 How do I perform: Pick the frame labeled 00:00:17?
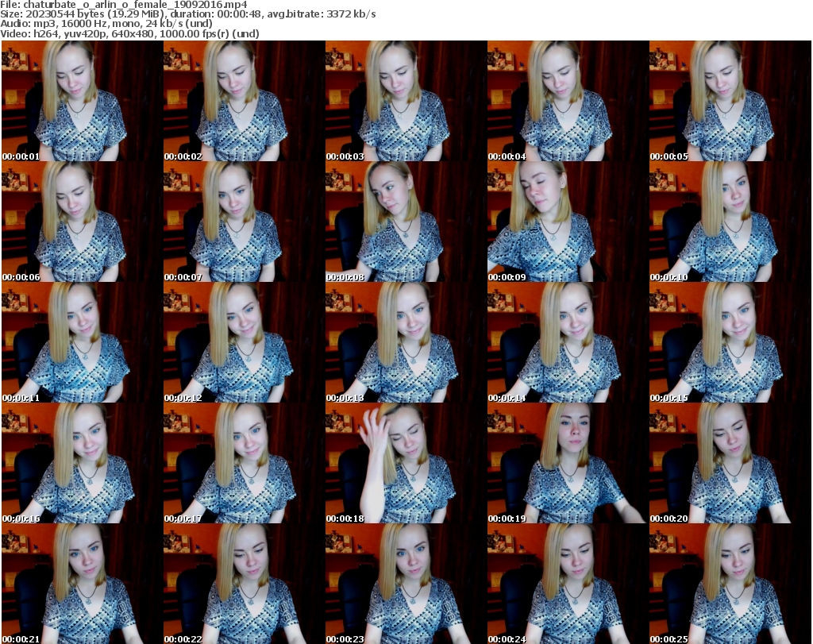click(245, 464)
